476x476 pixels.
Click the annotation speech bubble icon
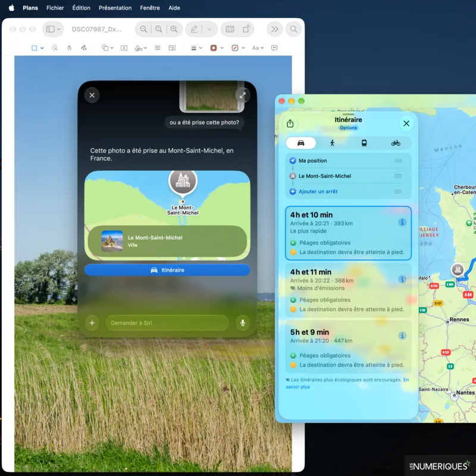(274, 48)
